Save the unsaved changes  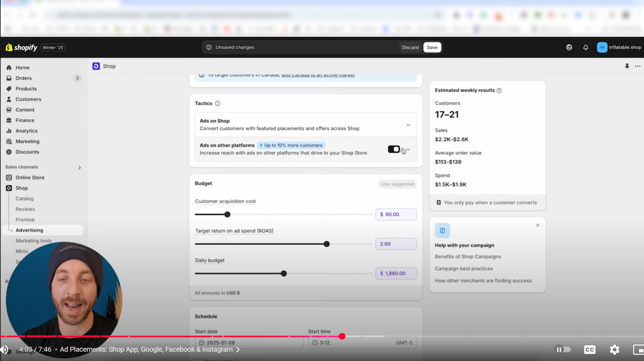[x=432, y=48]
